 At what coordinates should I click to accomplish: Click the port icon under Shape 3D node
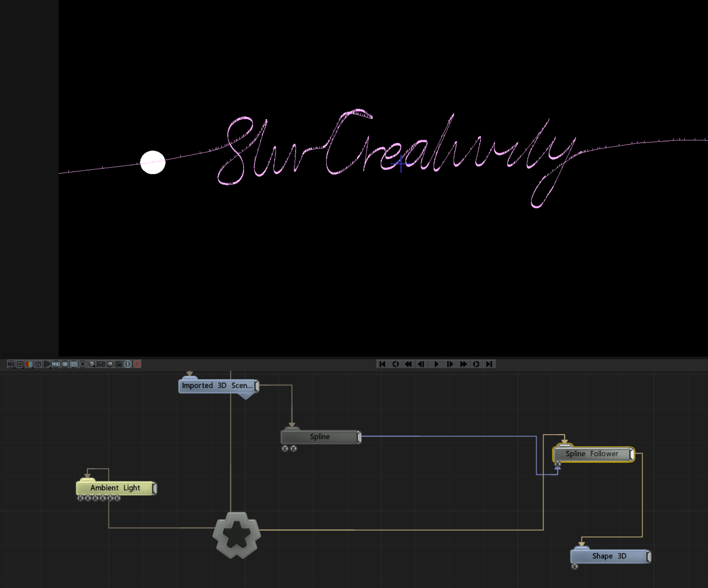click(x=575, y=567)
